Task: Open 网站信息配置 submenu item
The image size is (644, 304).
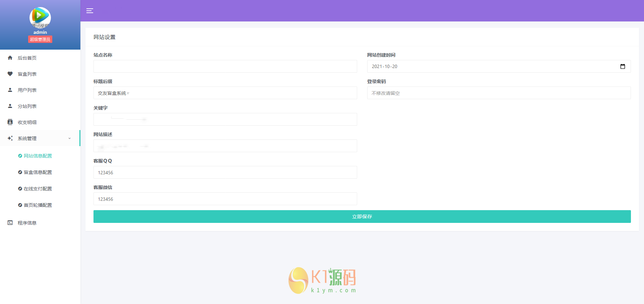Action: click(x=38, y=156)
